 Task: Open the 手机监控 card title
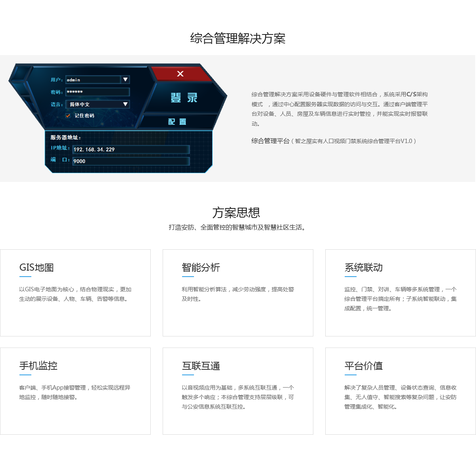coord(38,366)
